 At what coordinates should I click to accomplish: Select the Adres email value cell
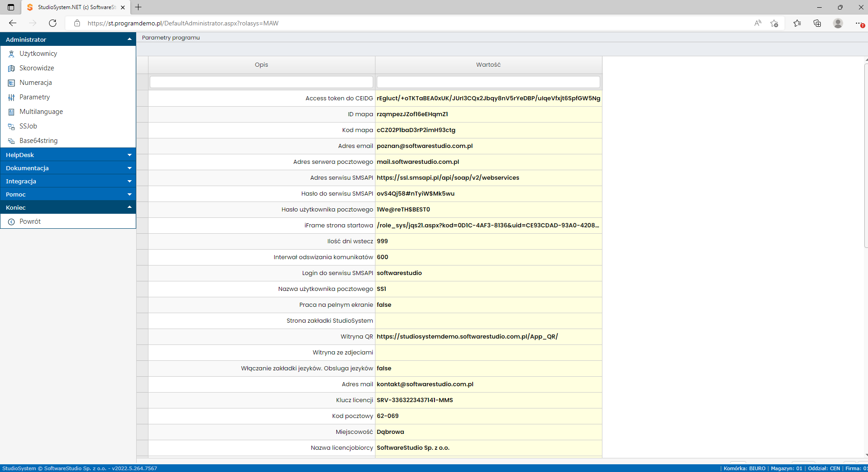[488, 146]
